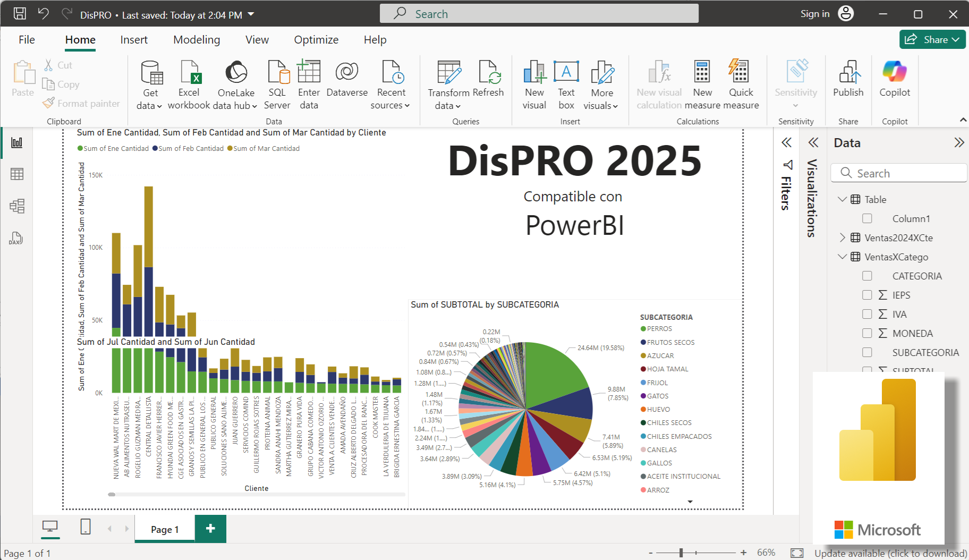Viewport: 969px width, 560px height.
Task: Open More visuals icon
Action: tap(602, 72)
